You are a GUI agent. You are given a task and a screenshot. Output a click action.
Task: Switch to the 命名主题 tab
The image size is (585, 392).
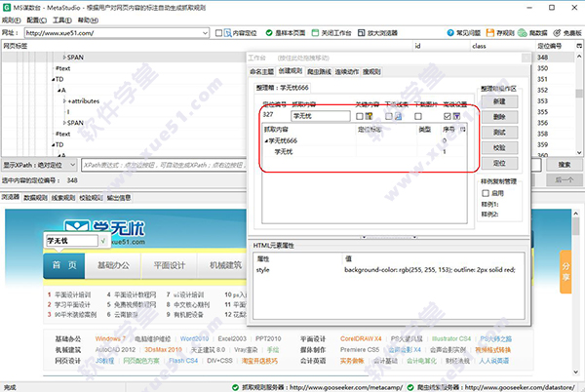click(262, 71)
